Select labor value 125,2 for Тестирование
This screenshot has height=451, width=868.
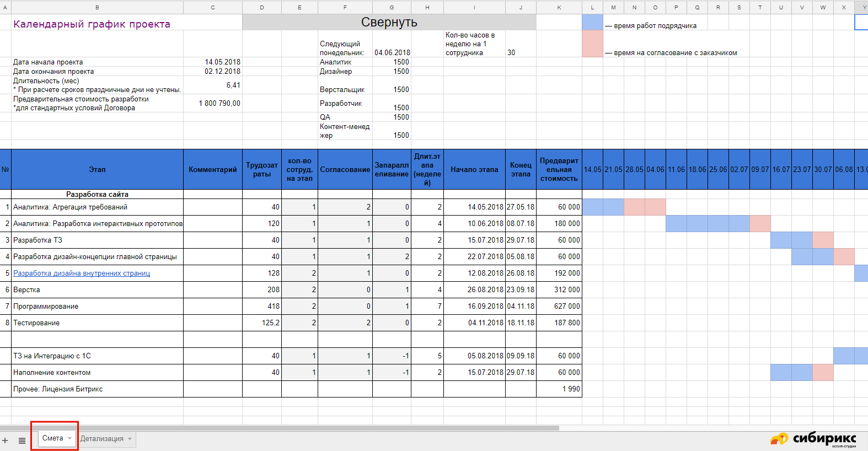click(262, 323)
